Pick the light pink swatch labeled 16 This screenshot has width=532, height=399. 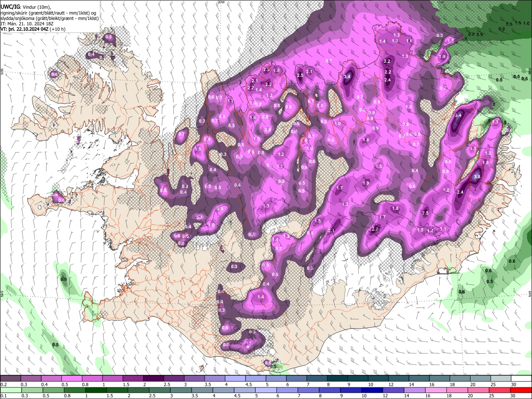[x=435, y=390]
